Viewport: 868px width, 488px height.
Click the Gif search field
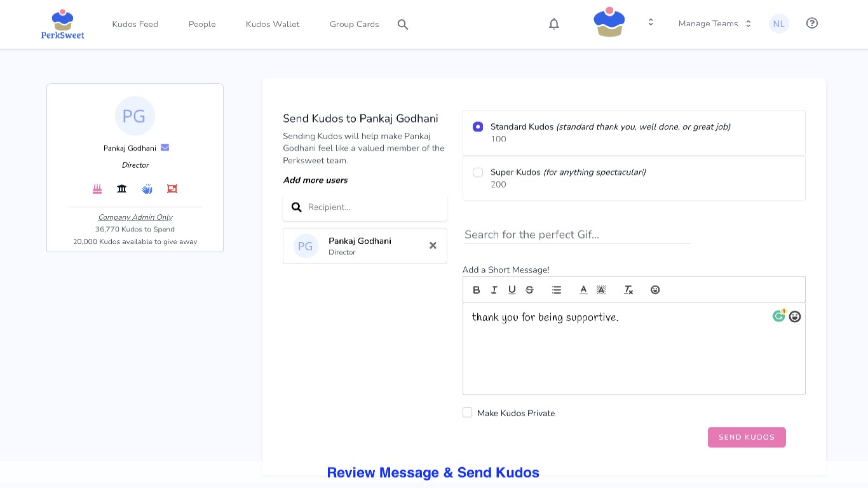(x=576, y=234)
